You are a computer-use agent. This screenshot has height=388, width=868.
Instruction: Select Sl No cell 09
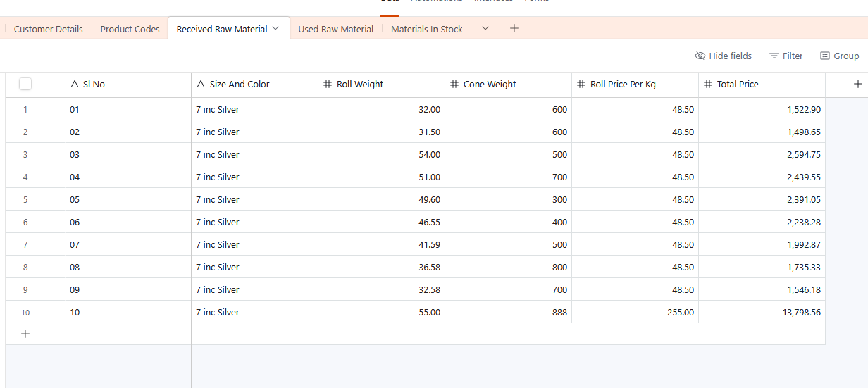tap(127, 289)
